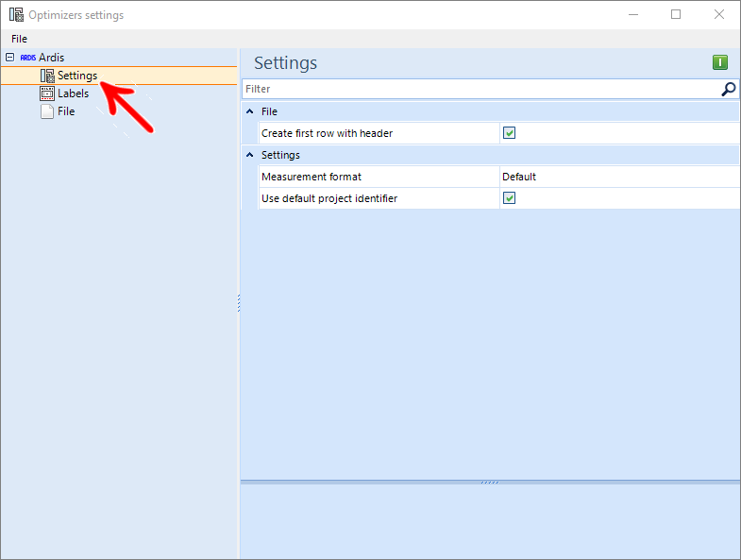Minimize the Optimizers settings window
Screen dimensions: 741x560
tap(633, 15)
